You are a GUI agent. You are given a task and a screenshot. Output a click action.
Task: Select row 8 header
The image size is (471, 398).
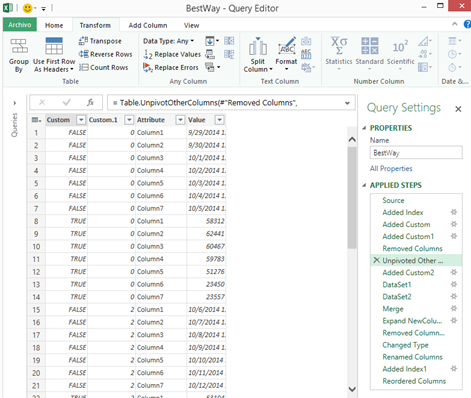pos(36,221)
